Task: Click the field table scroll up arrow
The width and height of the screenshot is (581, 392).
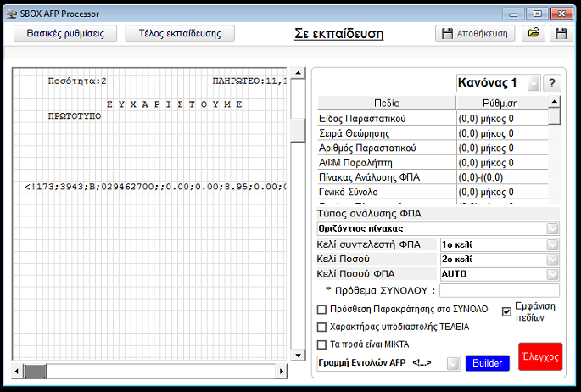Action: pyautogui.click(x=555, y=102)
